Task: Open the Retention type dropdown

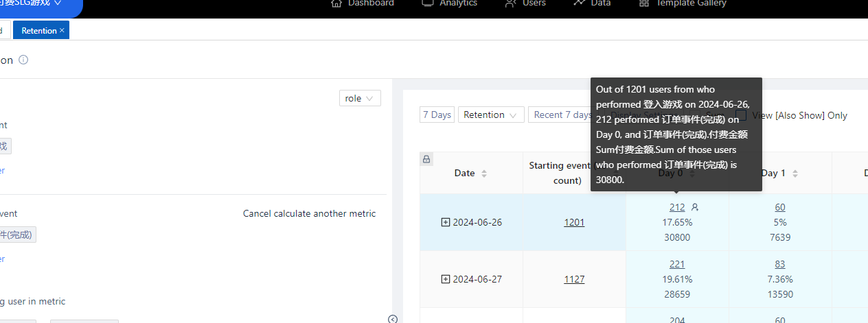Action: 490,115
